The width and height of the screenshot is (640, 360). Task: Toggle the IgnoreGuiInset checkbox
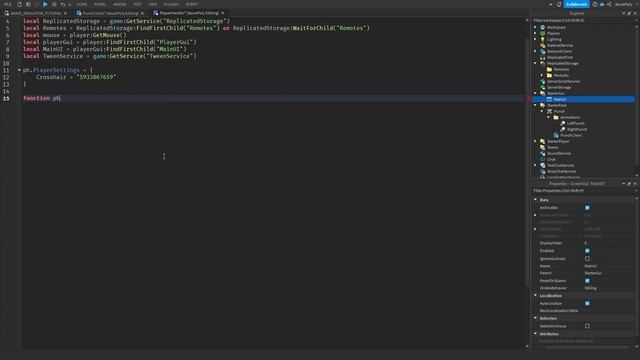pos(587,258)
